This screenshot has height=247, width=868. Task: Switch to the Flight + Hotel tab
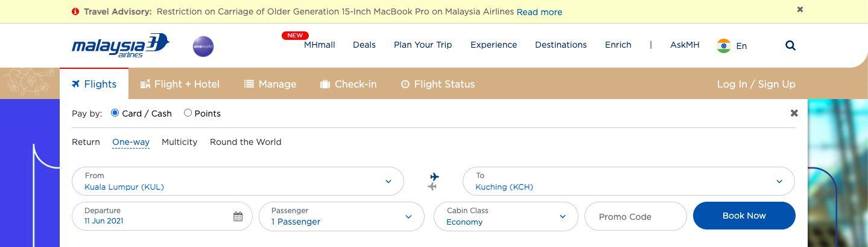pyautogui.click(x=180, y=84)
